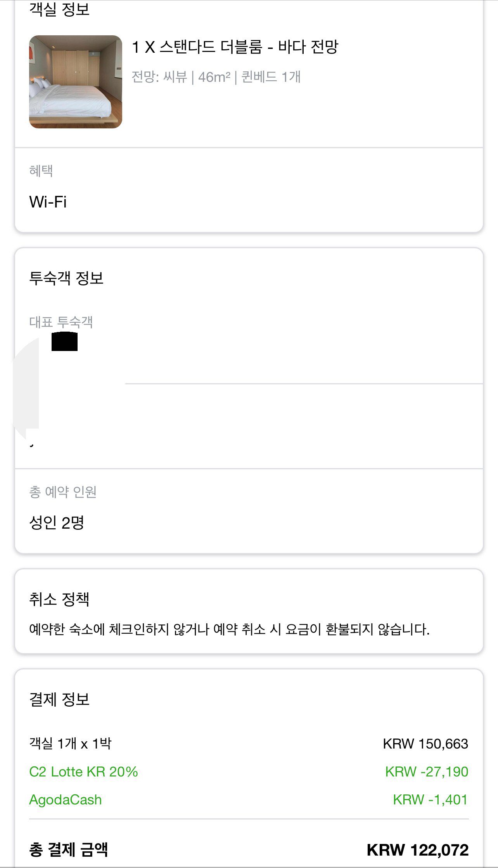Click the 씨뷰 46m² 퀸베드 room details line

[x=216, y=77]
